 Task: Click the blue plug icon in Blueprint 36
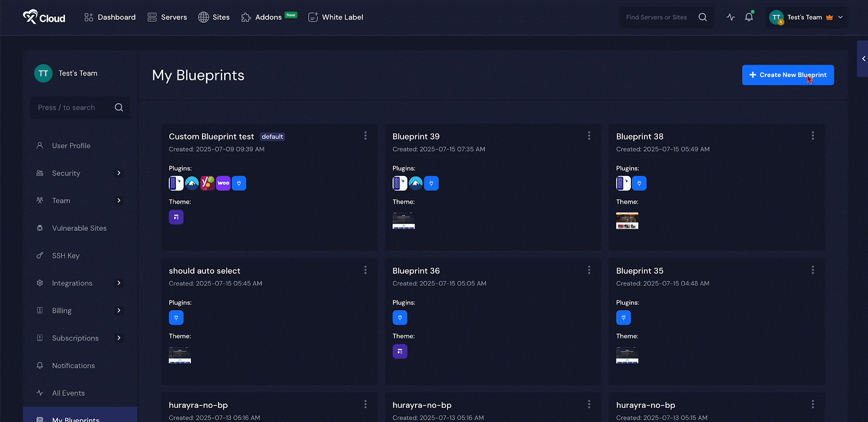pos(400,318)
